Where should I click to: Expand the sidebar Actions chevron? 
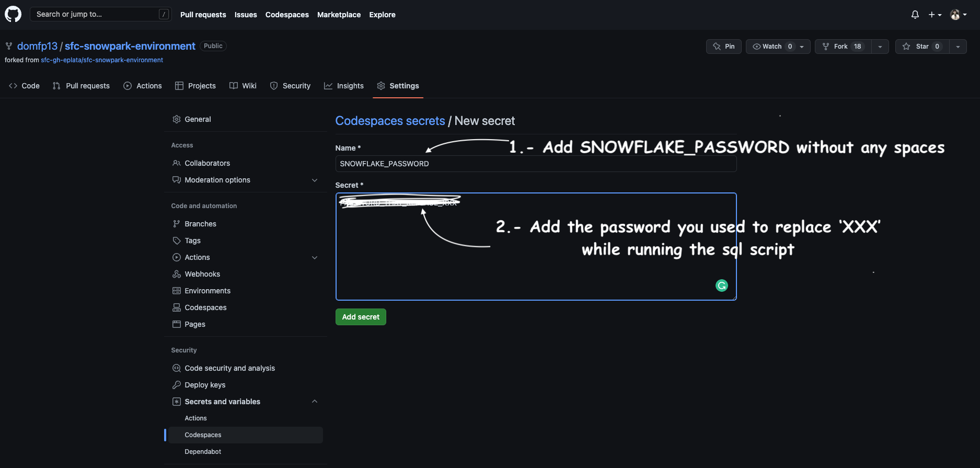point(315,257)
